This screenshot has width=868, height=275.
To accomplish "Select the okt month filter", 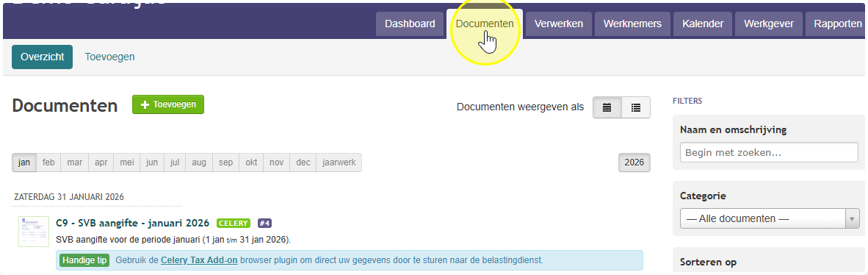I will tap(251, 162).
